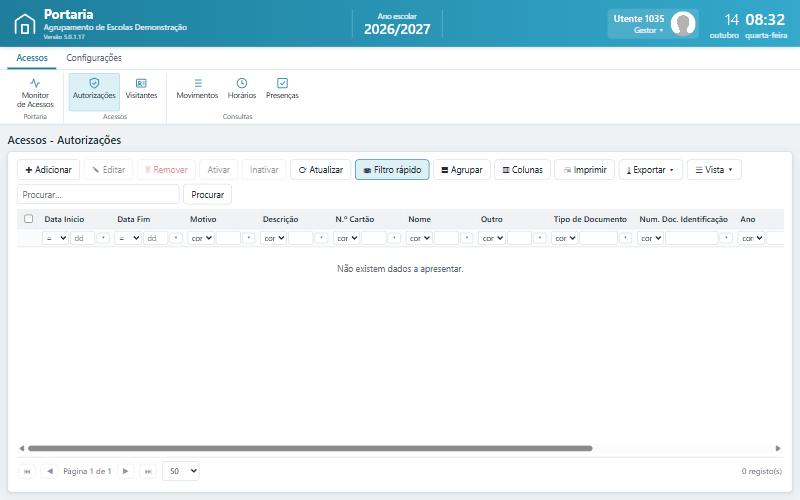Sort by Num. Doc. Identificação header
Viewport: 800px width, 500px height.
[x=684, y=219]
